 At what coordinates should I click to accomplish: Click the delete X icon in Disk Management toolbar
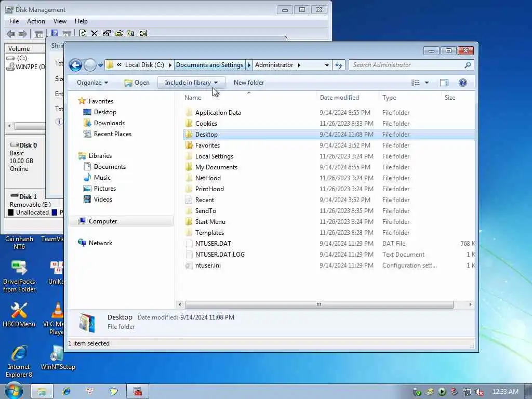pyautogui.click(x=95, y=33)
